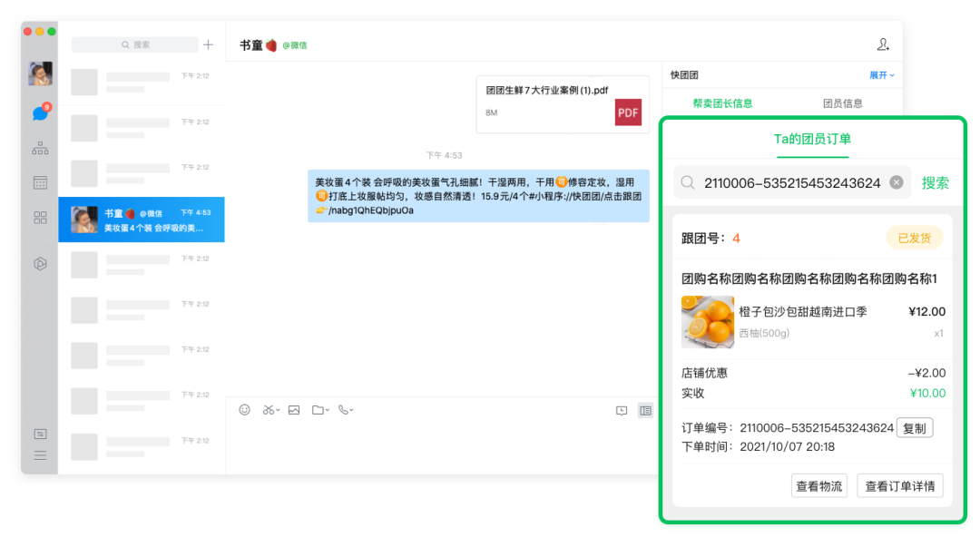The image size is (980, 537).
Task: Open the Messages chat bubble icon
Action: pos(40,113)
